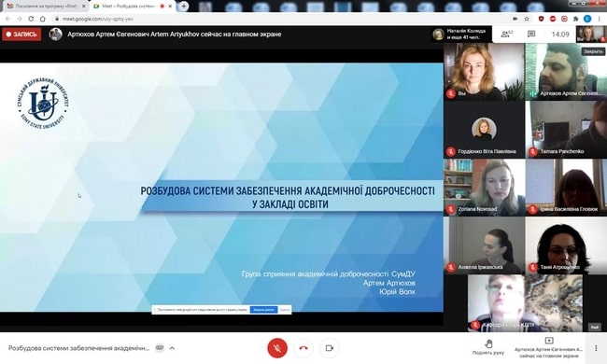Close the Meet browser tab
The height and width of the screenshot is (364, 607).
coord(170,7)
